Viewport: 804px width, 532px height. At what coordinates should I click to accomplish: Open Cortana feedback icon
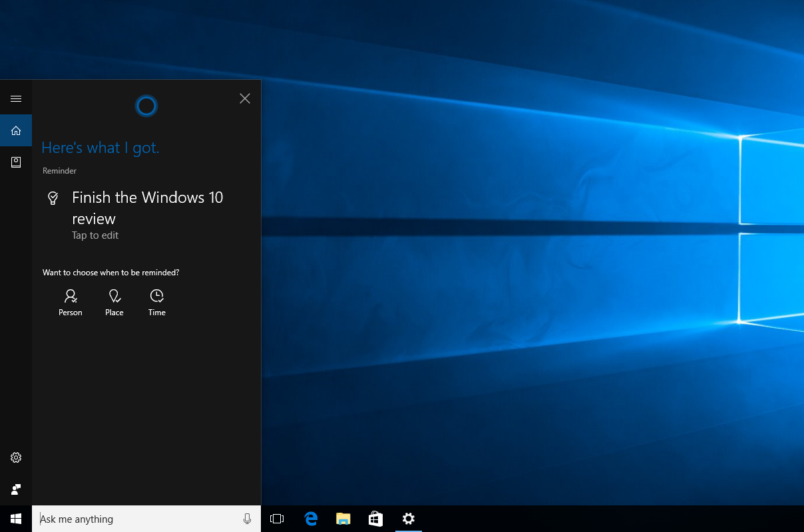(16, 489)
